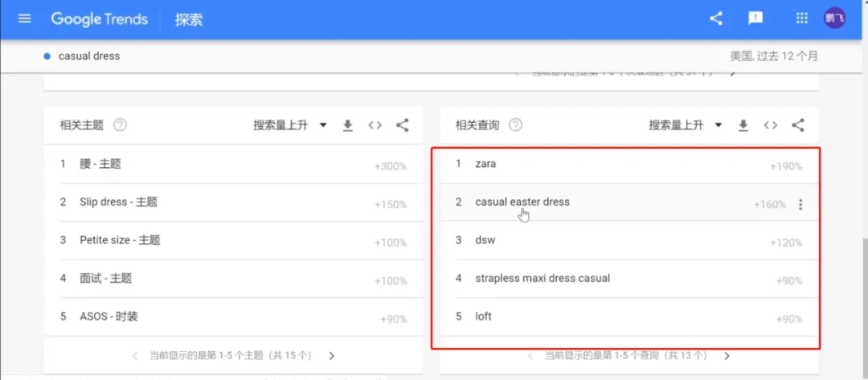
Task: Share the 相关主题 card
Action: (x=403, y=125)
